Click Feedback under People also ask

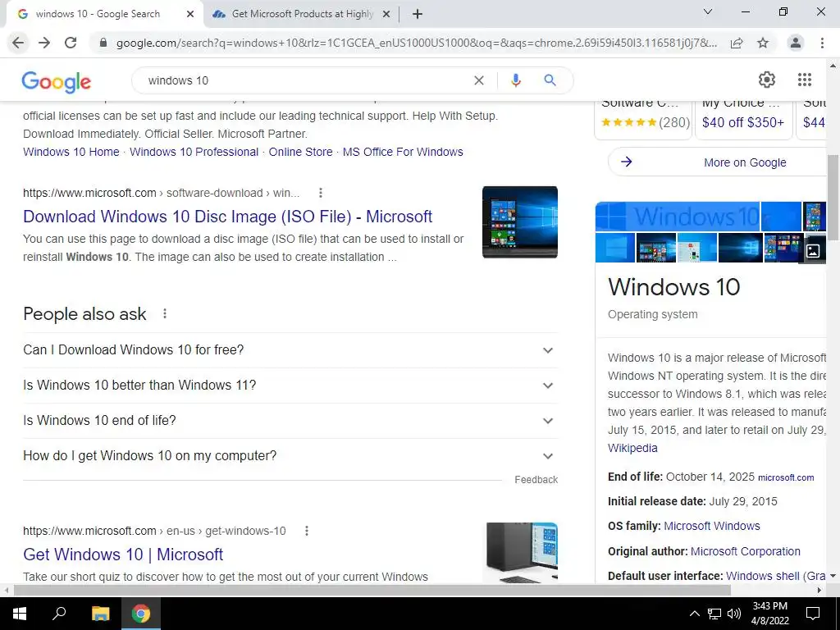pyautogui.click(x=536, y=479)
